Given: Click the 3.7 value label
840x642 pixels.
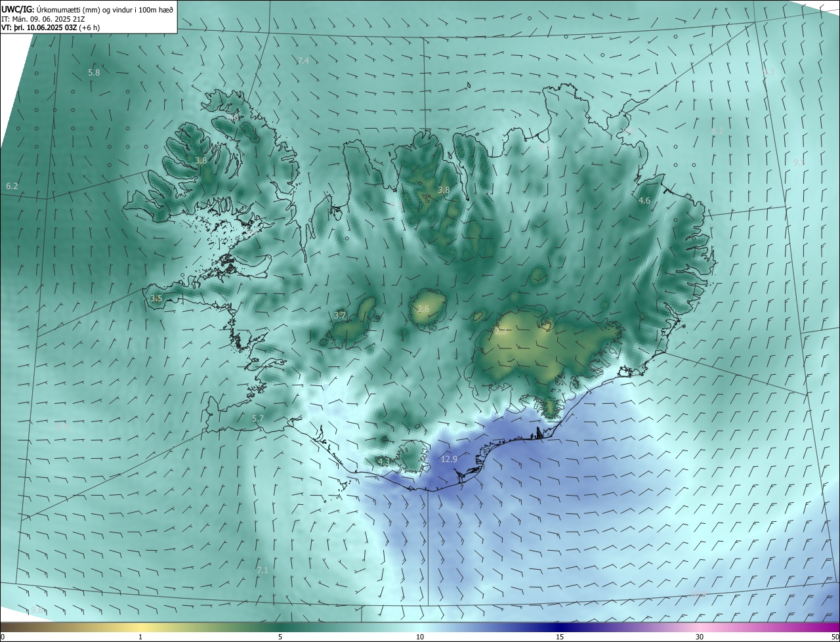Looking at the screenshot, I should [x=340, y=315].
